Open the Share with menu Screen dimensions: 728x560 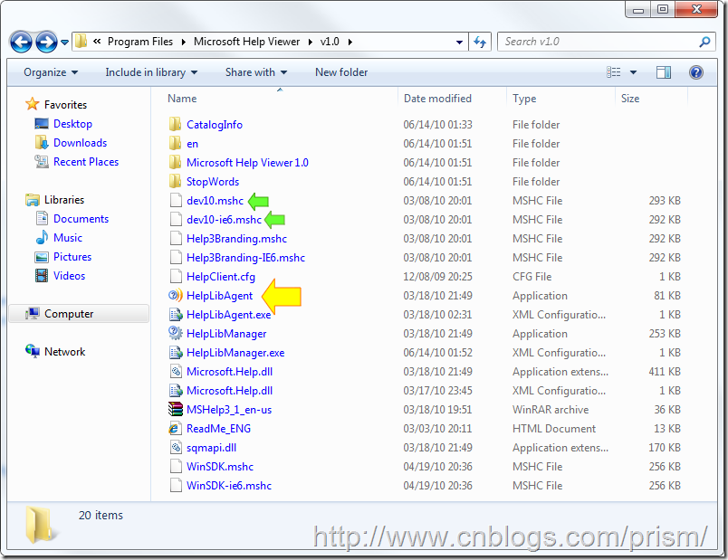pyautogui.click(x=256, y=72)
